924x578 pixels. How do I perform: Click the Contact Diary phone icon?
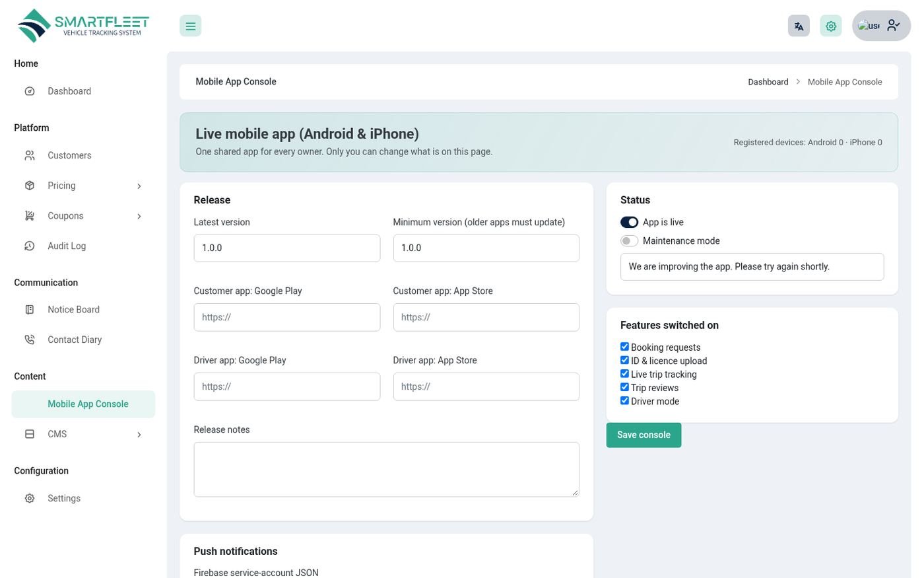point(30,340)
